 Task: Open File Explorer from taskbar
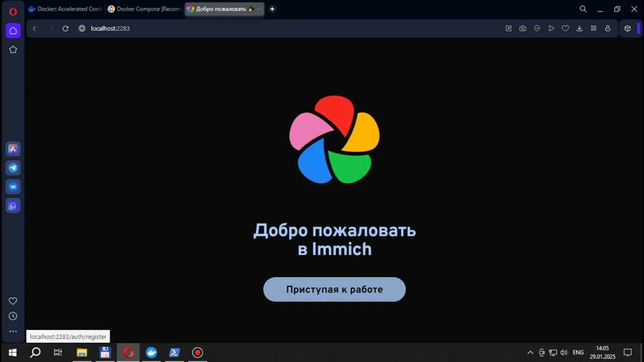pos(82,352)
